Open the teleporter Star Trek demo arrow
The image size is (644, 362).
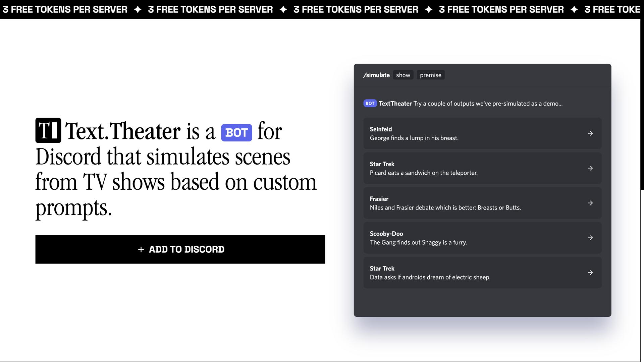[590, 168]
